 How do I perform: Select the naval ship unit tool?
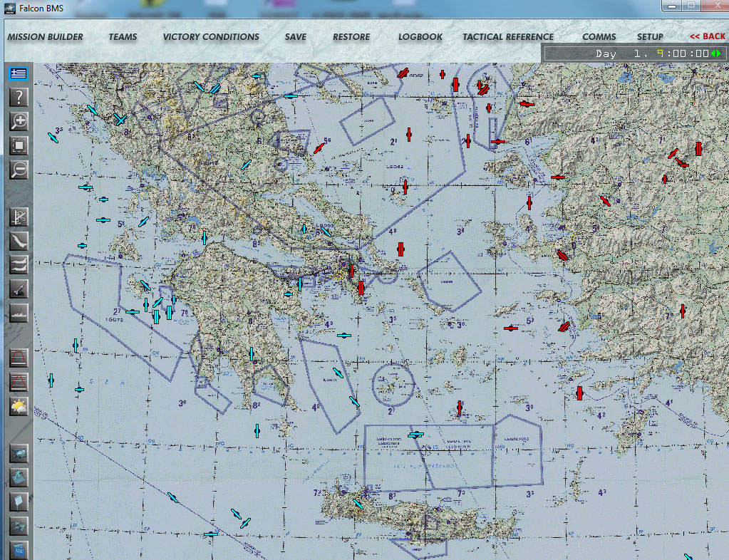click(x=19, y=312)
